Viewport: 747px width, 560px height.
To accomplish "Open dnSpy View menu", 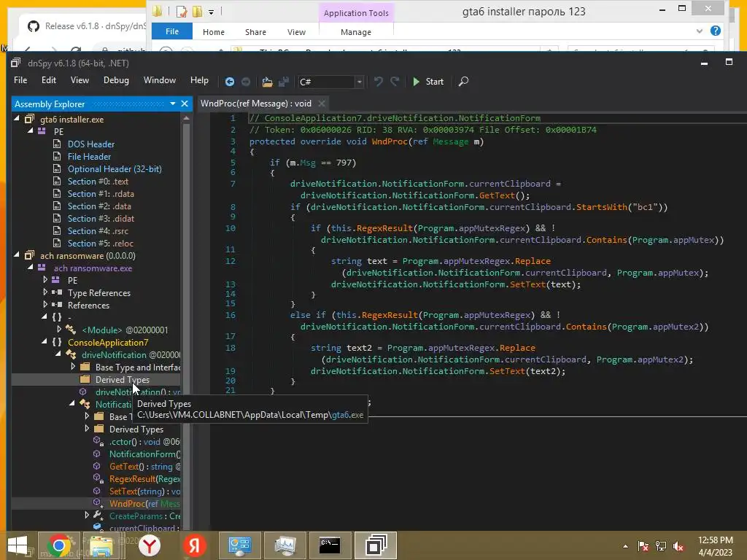I will tap(80, 80).
